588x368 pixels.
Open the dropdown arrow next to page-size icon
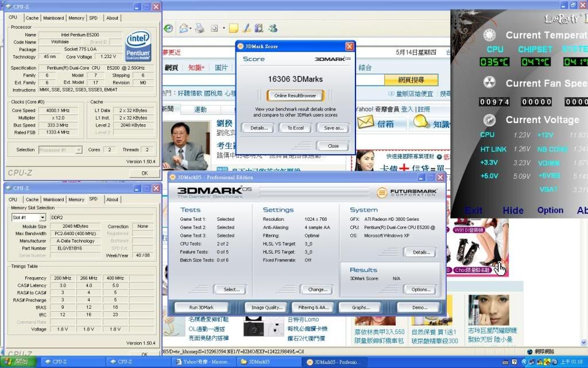click(224, 28)
